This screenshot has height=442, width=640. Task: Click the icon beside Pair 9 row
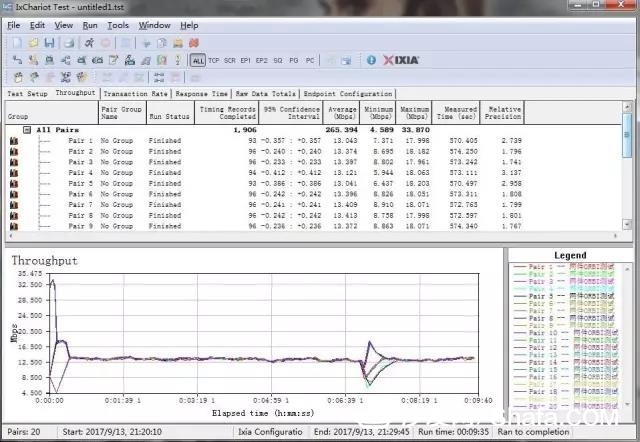(x=14, y=226)
